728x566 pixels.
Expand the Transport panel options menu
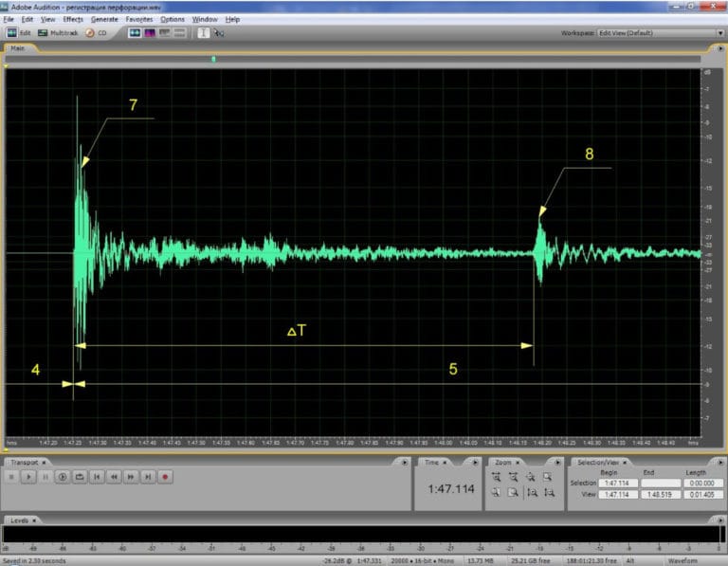click(x=405, y=463)
